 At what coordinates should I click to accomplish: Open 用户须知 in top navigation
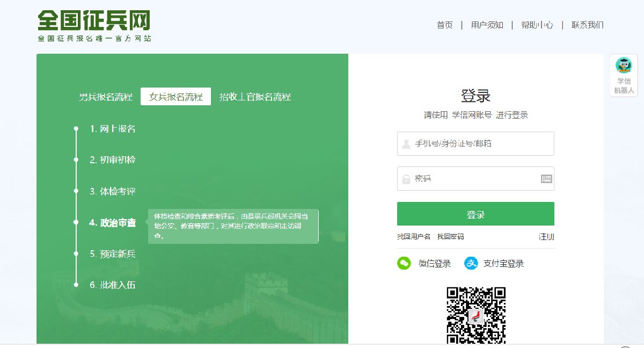pyautogui.click(x=487, y=25)
